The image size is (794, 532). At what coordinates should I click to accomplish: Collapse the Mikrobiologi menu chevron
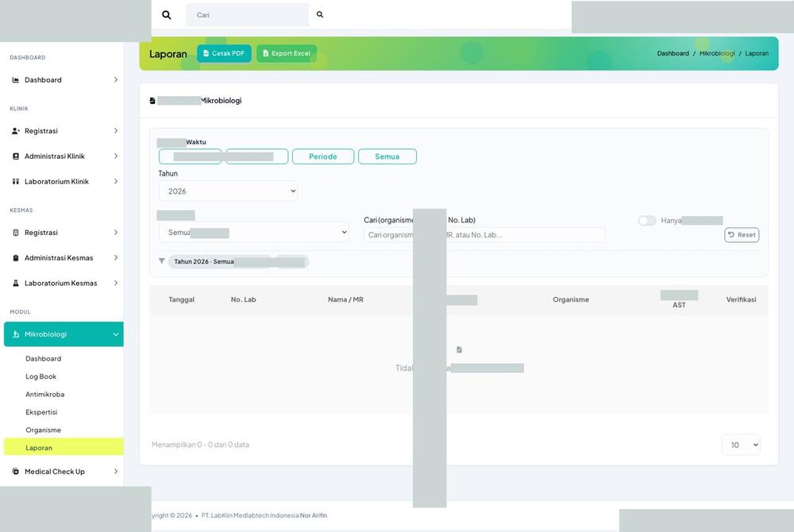(x=115, y=334)
